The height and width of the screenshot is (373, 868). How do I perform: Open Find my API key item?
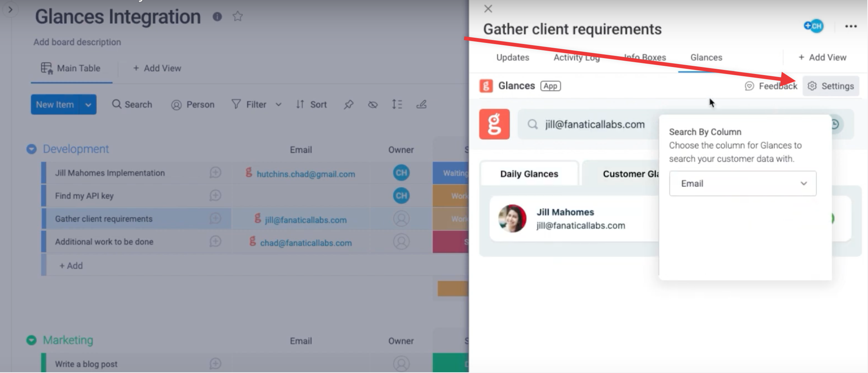point(84,196)
